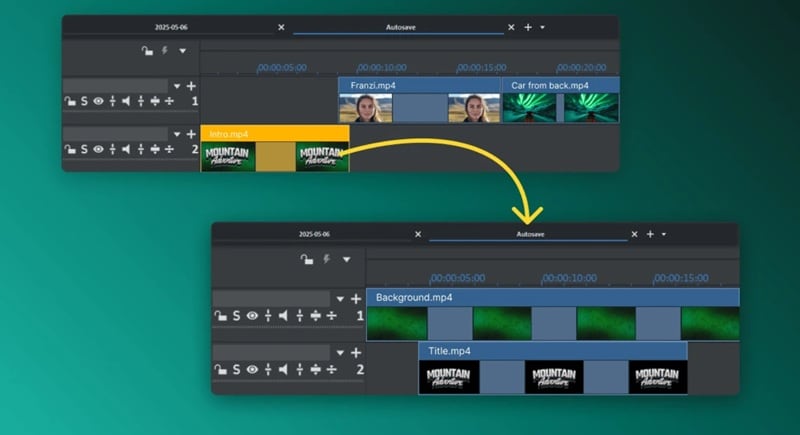Open header options arrow in lower timeline
This screenshot has width=800, height=435.
(x=346, y=260)
